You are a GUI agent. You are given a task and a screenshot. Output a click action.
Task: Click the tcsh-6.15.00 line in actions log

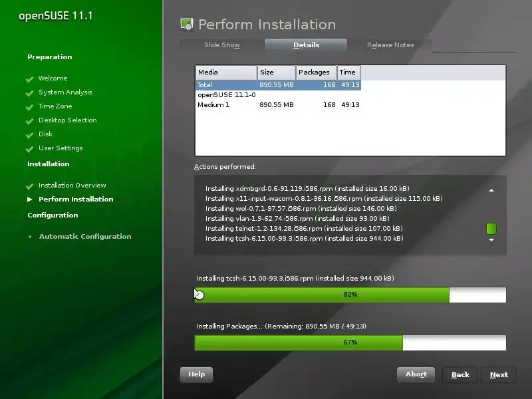click(305, 239)
